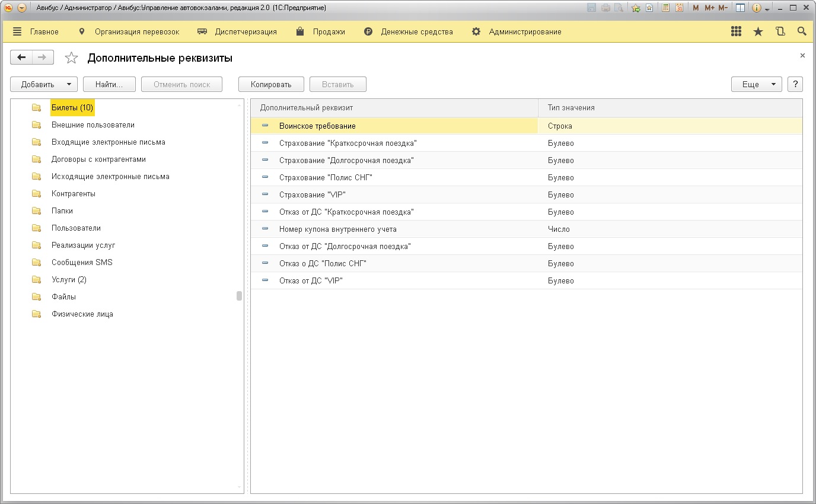Open Favorites with the black star icon
The width and height of the screenshot is (816, 504).
pyautogui.click(x=758, y=32)
